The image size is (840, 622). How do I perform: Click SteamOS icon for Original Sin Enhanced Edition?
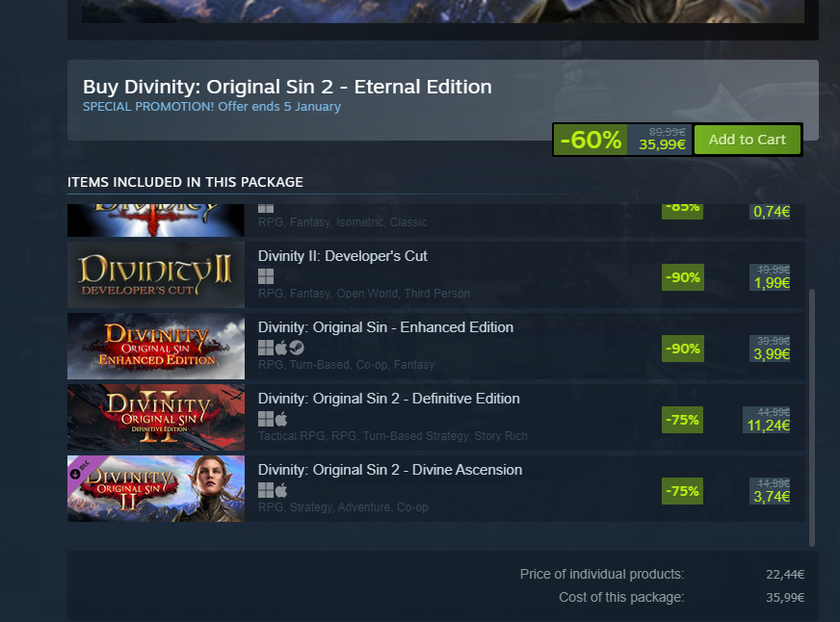tap(297, 348)
